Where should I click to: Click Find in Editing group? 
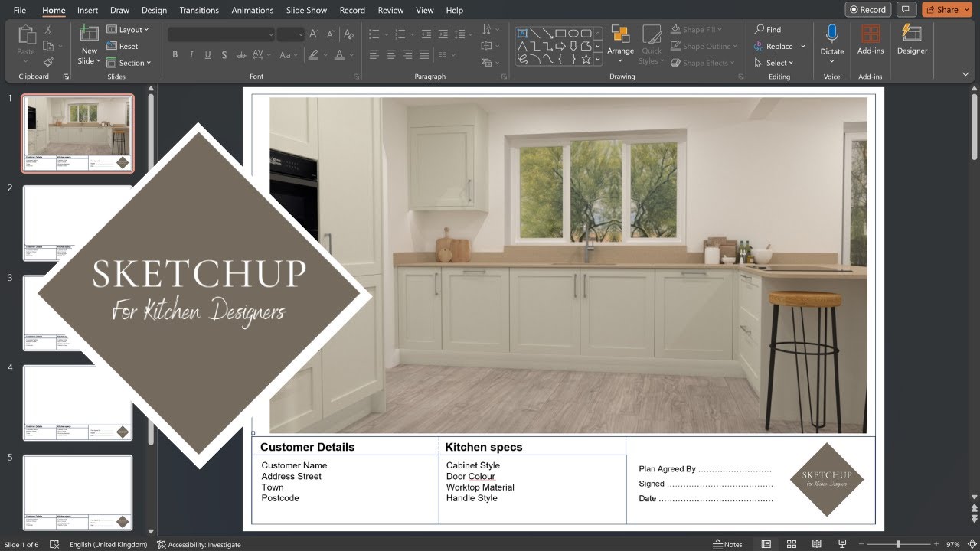coord(768,29)
